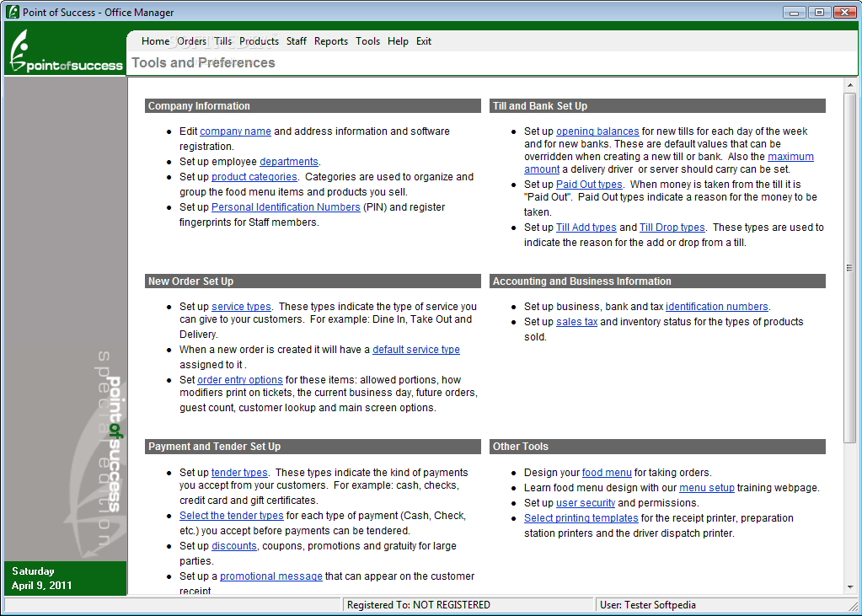
Task: Open the service types link
Action: click(241, 307)
